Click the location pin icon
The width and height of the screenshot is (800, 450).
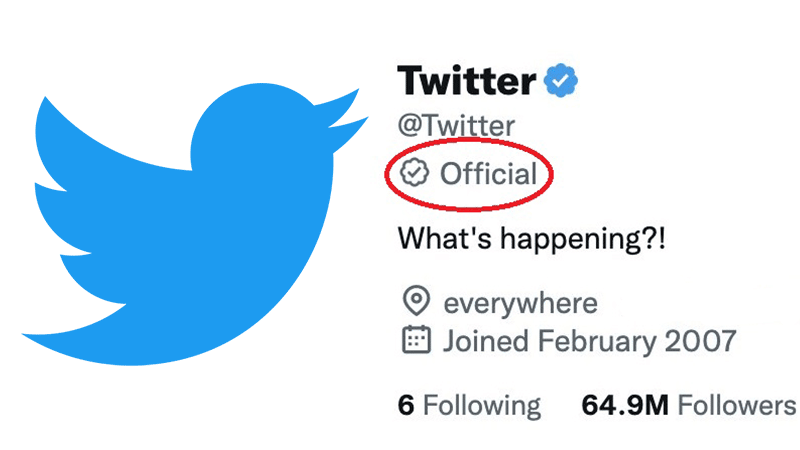(415, 301)
